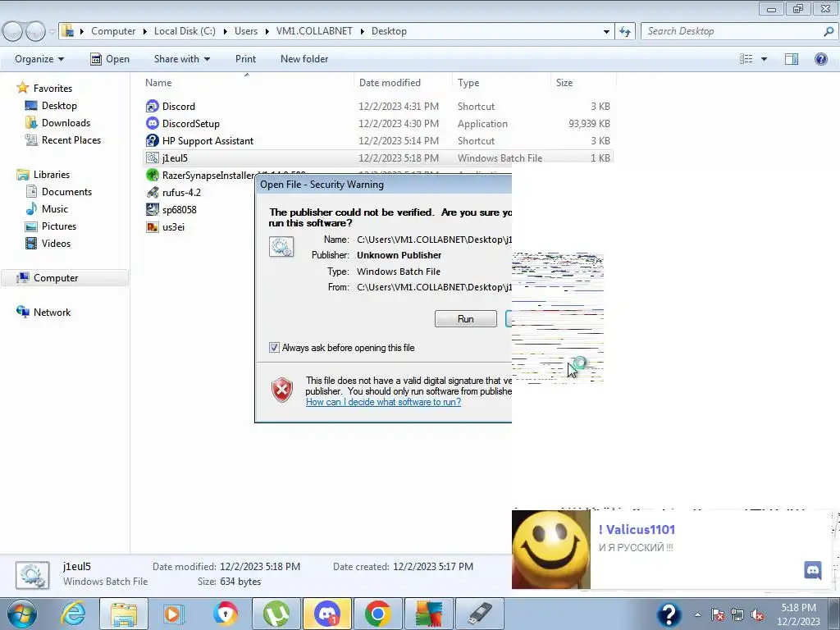Click the taskbar clock showing 5:18 PM
This screenshot has height=630, width=840.
[x=798, y=614]
